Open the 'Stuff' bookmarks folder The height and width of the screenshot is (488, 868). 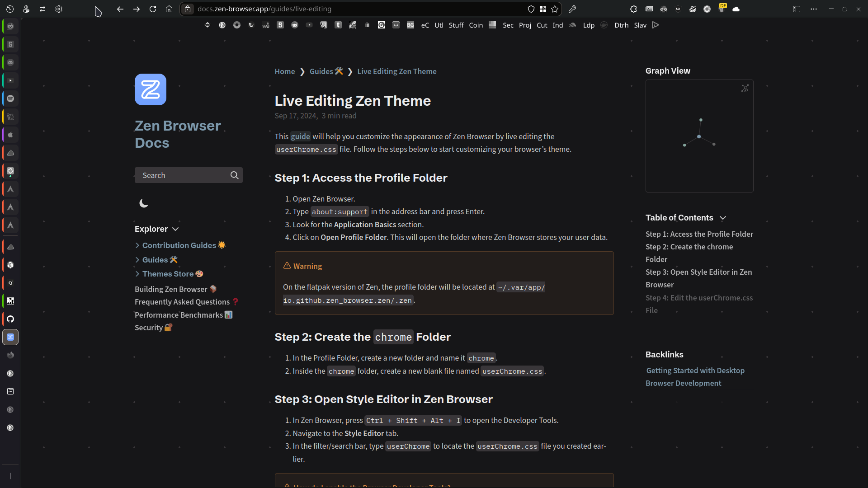456,25
